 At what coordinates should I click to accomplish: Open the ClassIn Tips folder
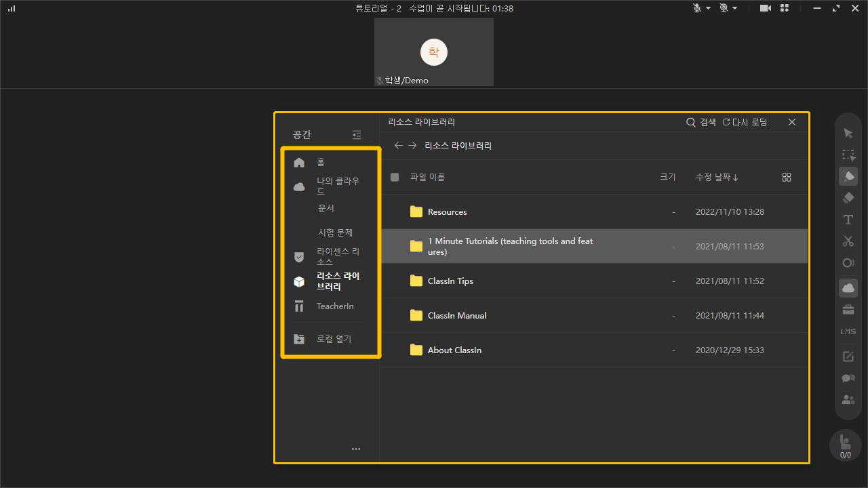(594, 281)
